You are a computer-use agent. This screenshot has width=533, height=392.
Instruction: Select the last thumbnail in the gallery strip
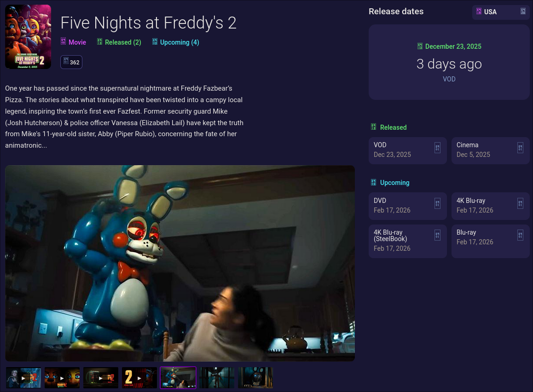pyautogui.click(x=255, y=378)
